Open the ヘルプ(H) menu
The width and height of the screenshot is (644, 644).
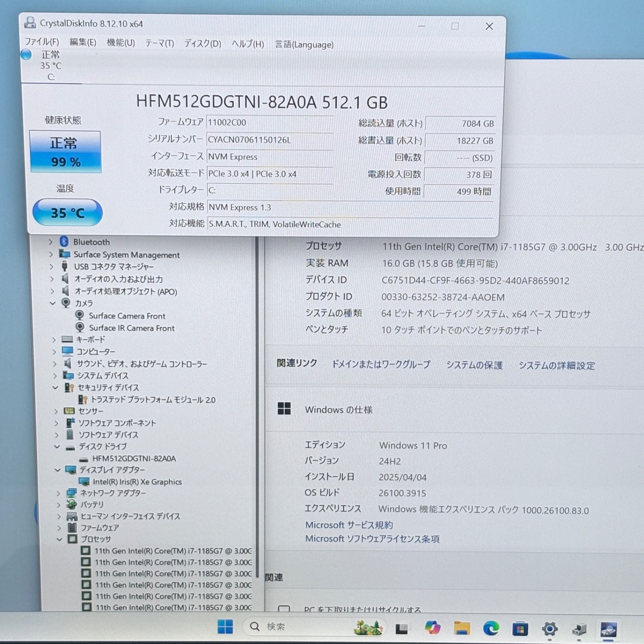[248, 44]
